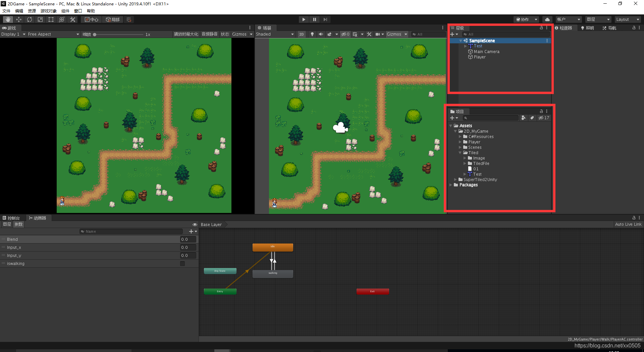
Task: Select the Scale tool
Action: pos(40,19)
